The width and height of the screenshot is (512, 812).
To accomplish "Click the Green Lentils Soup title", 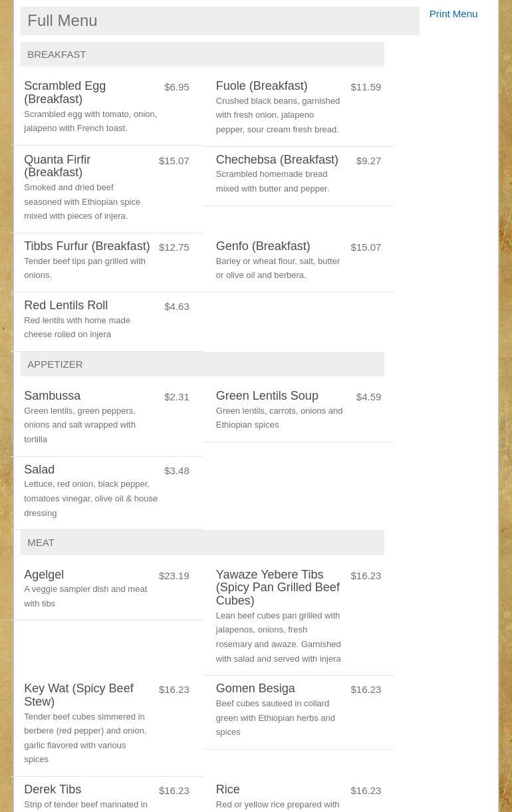I will 267,396.
